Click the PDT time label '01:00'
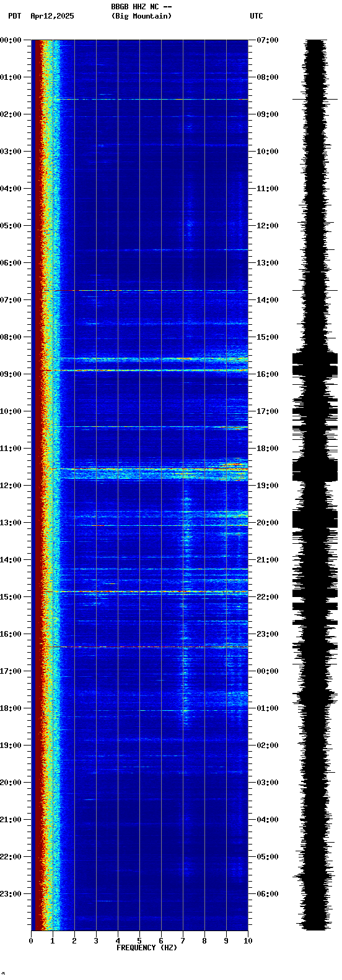This screenshot has width=342, height=980. click(x=11, y=77)
